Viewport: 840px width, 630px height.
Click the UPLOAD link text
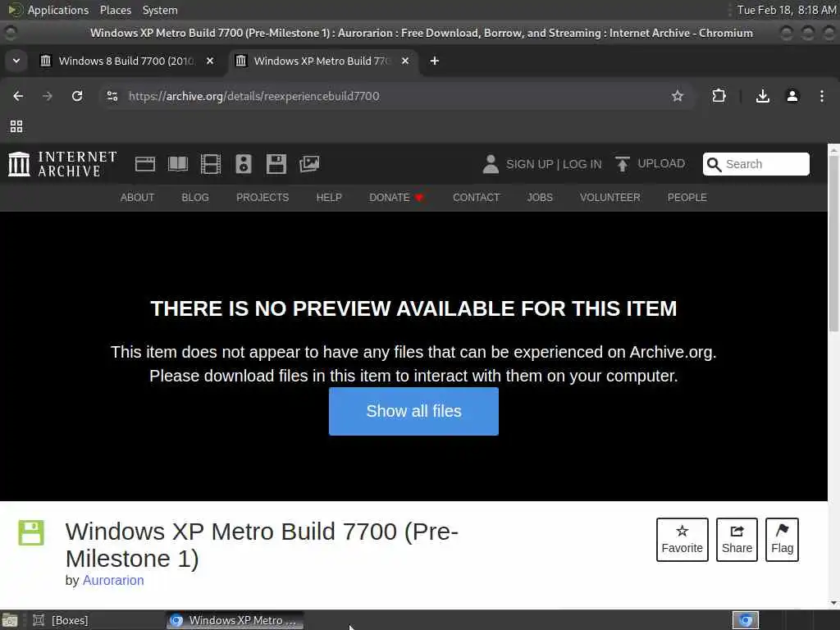661,163
